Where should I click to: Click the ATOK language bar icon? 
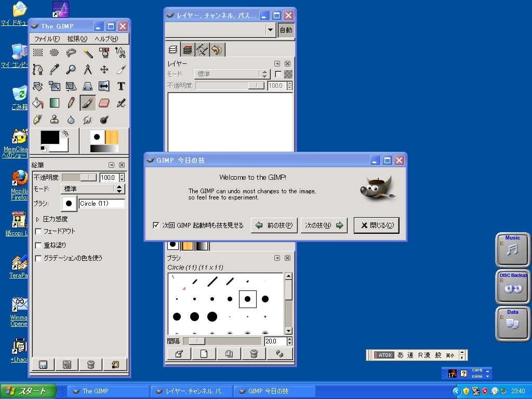(x=384, y=355)
